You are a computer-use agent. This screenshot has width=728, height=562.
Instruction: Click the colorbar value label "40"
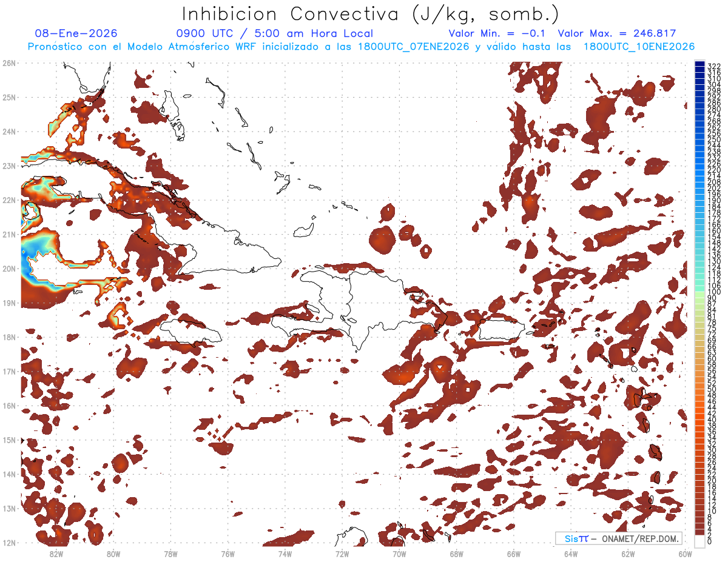(x=712, y=420)
